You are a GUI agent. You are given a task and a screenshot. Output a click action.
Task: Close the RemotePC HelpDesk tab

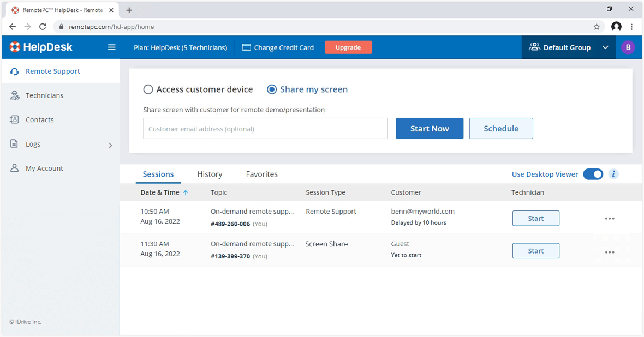[111, 10]
